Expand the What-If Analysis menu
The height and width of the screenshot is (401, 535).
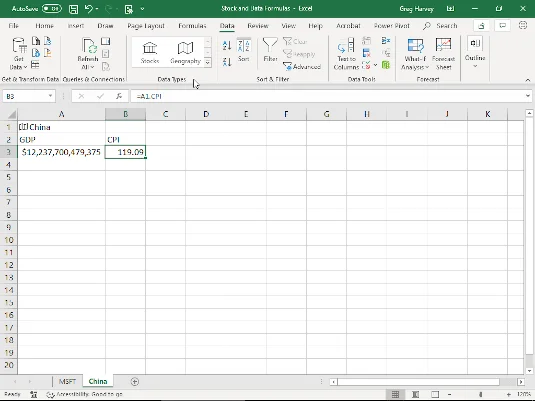tap(415, 54)
